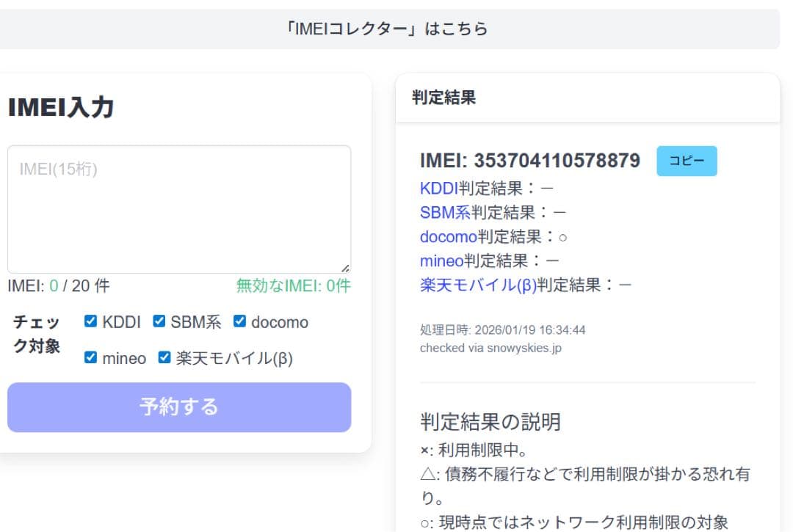Grab the textarea resize handle corner

(345, 269)
